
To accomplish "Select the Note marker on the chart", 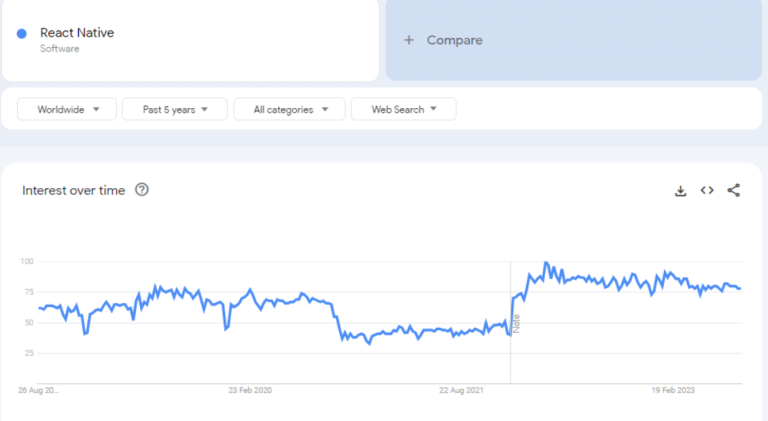I will tap(517, 323).
